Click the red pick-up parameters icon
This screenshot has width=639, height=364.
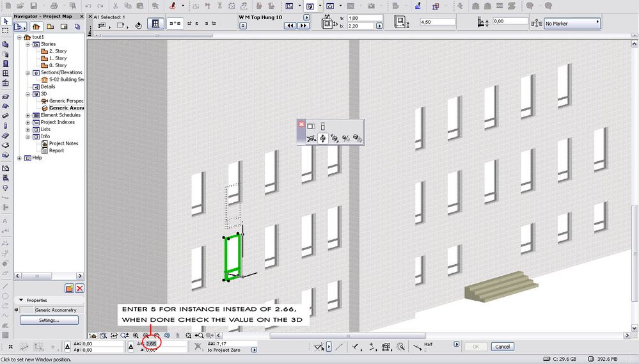(x=173, y=6)
